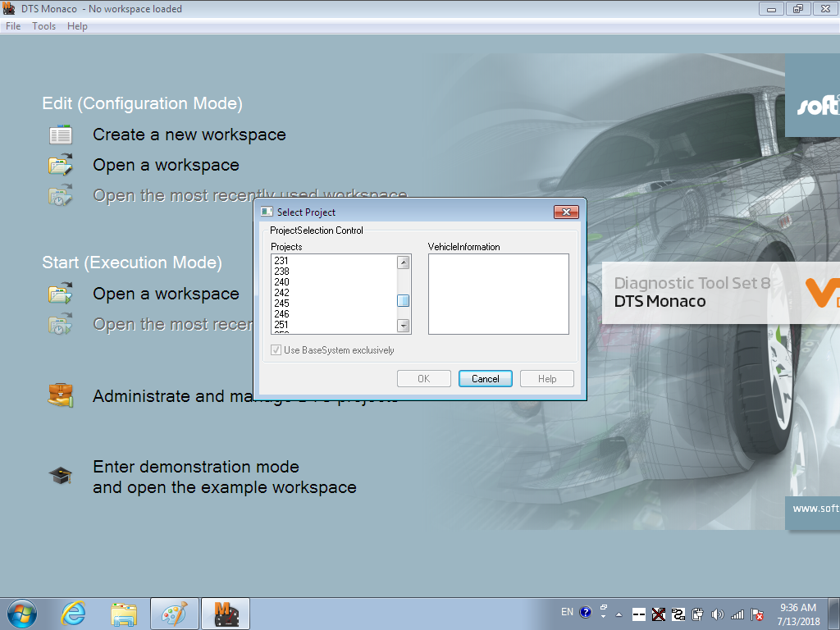Click Administrate and manage DTS projects link
840x630 pixels.
[245, 396]
